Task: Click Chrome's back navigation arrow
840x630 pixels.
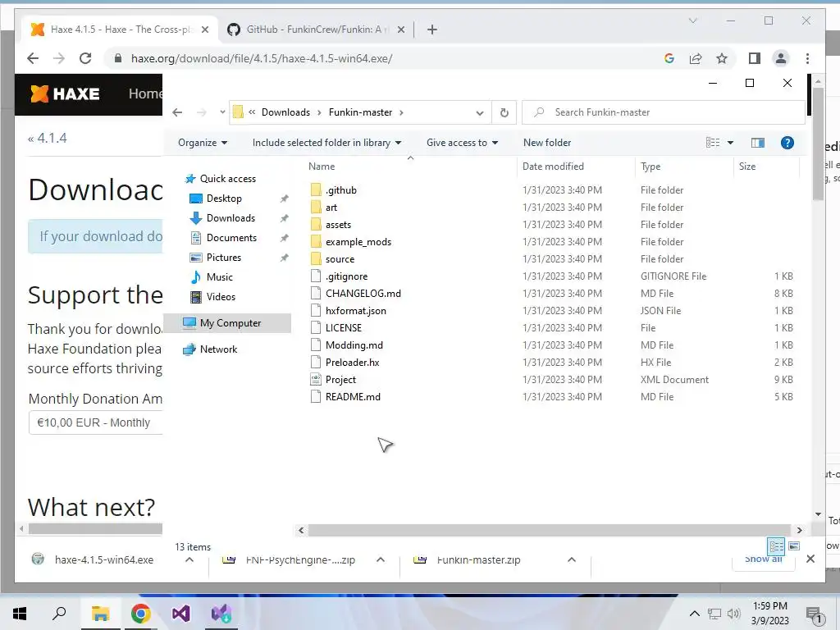Action: click(x=33, y=58)
